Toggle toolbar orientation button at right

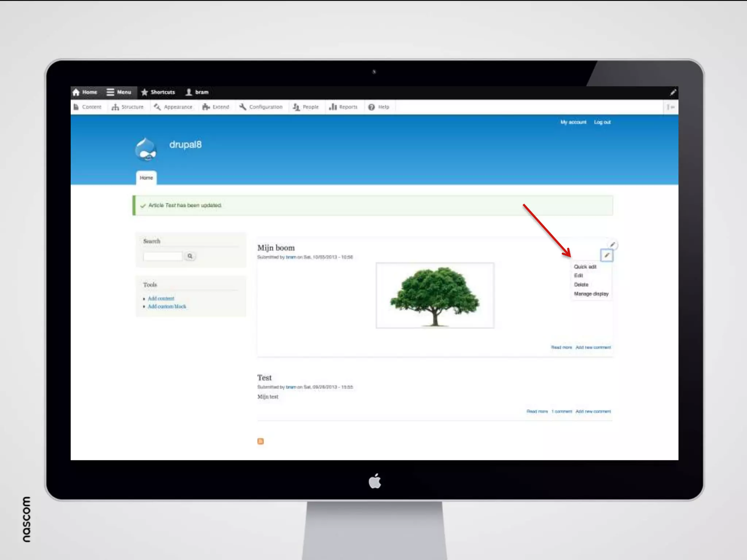point(670,107)
